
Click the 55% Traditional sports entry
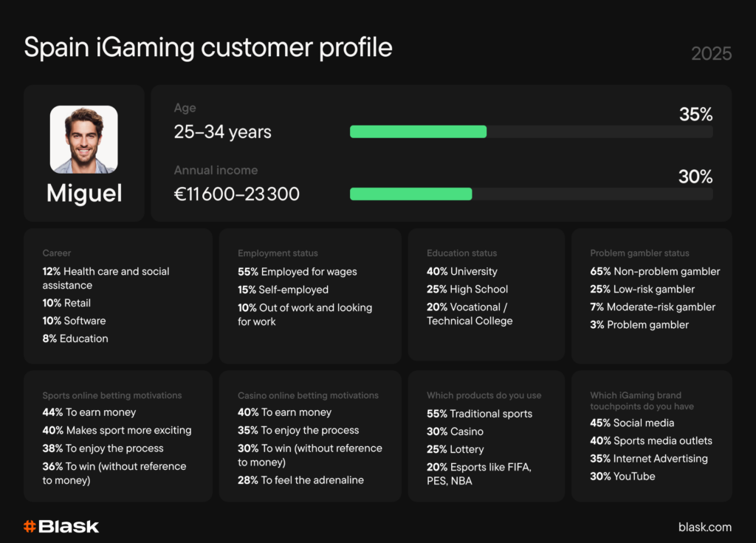[x=479, y=414]
